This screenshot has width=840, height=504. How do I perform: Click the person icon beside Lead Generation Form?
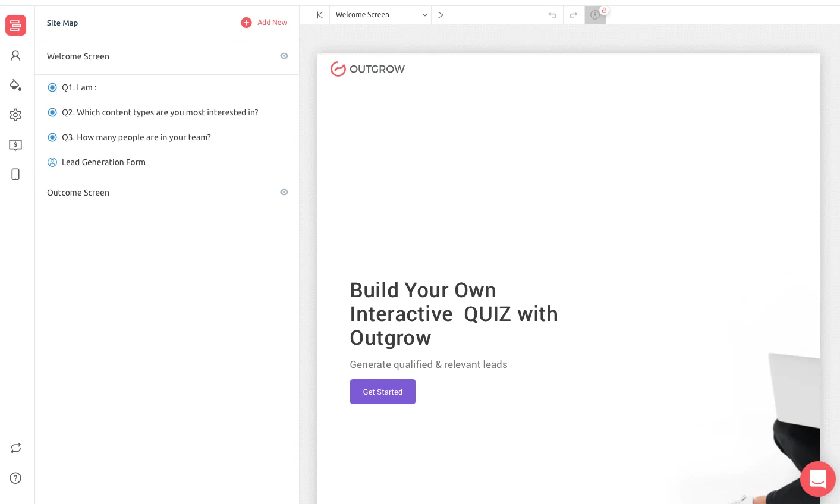(52, 162)
